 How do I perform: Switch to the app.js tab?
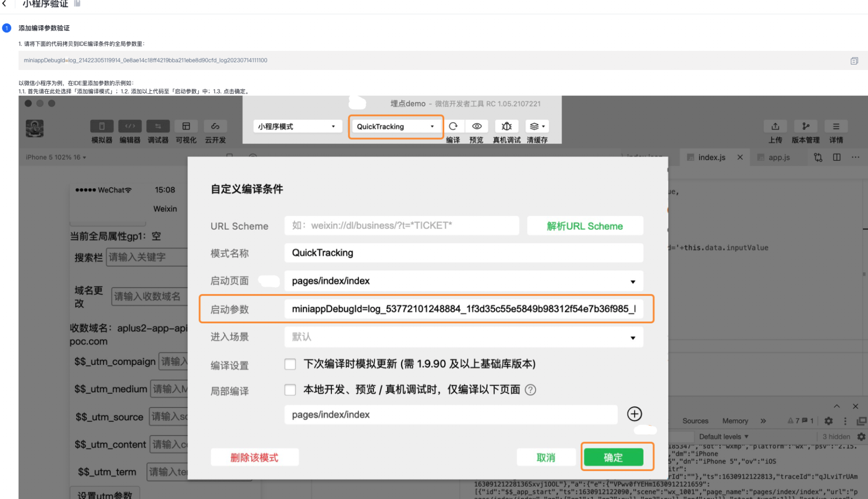pyautogui.click(x=778, y=157)
